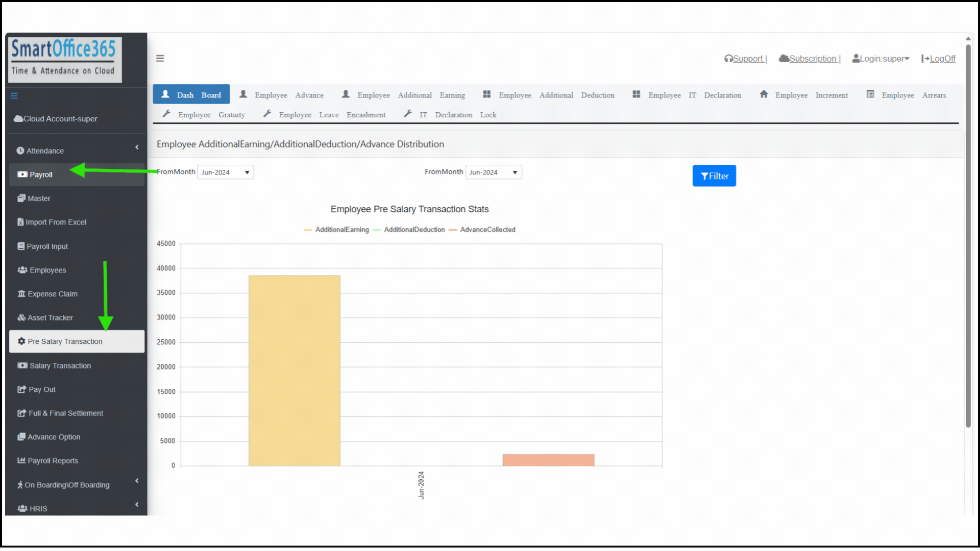The width and height of the screenshot is (980, 551).
Task: Click the Payroll Input book icon
Action: coord(21,246)
